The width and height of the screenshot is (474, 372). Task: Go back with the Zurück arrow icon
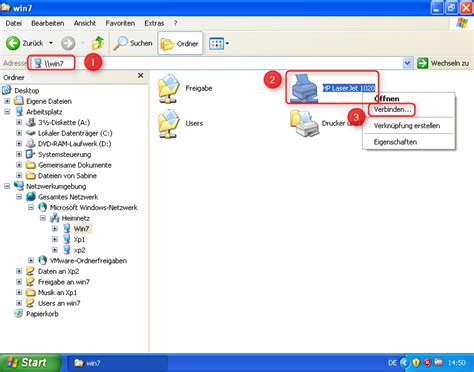click(13, 43)
